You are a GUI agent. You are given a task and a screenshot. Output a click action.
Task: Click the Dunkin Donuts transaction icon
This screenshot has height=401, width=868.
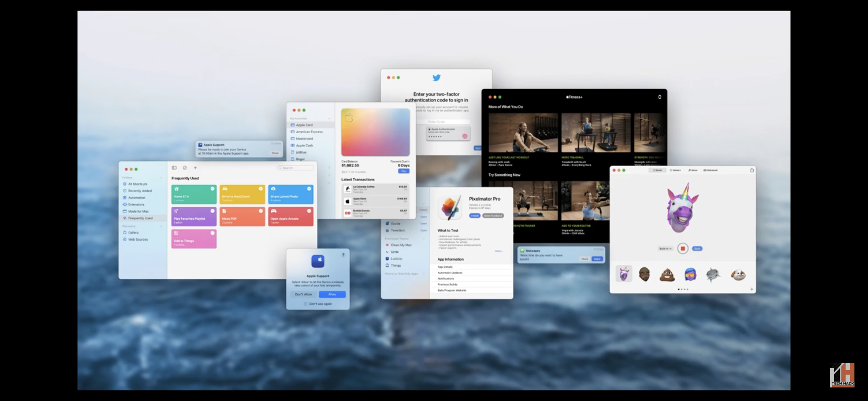pos(347,213)
